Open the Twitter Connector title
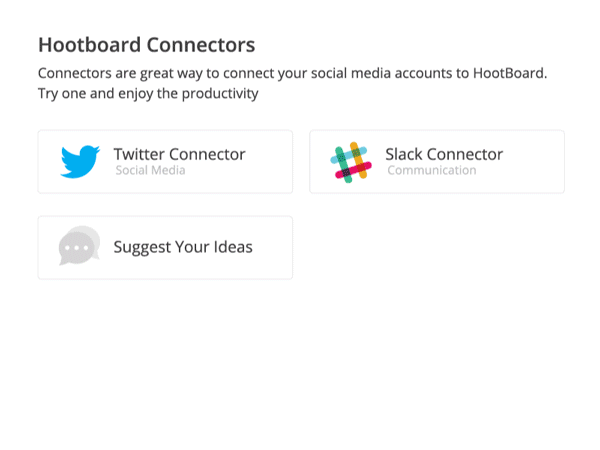The image size is (600, 450). [179, 154]
